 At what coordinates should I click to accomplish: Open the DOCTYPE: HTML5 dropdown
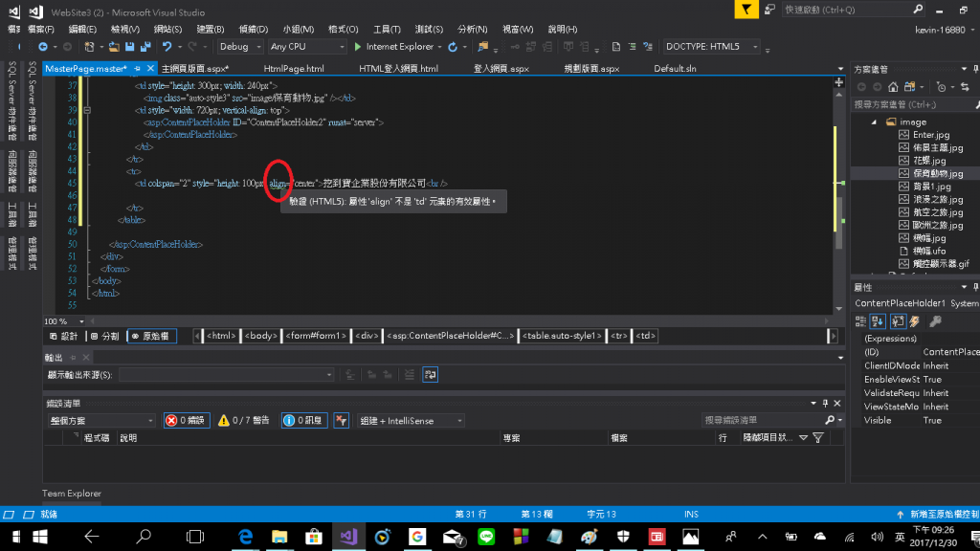(711, 47)
